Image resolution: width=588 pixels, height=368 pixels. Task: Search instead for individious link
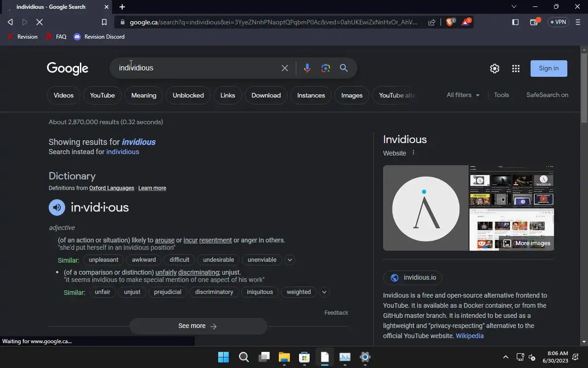[123, 152]
